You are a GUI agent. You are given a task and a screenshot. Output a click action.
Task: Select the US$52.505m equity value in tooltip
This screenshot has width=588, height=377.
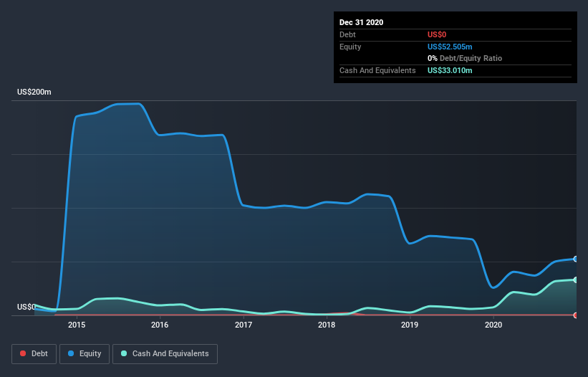450,47
